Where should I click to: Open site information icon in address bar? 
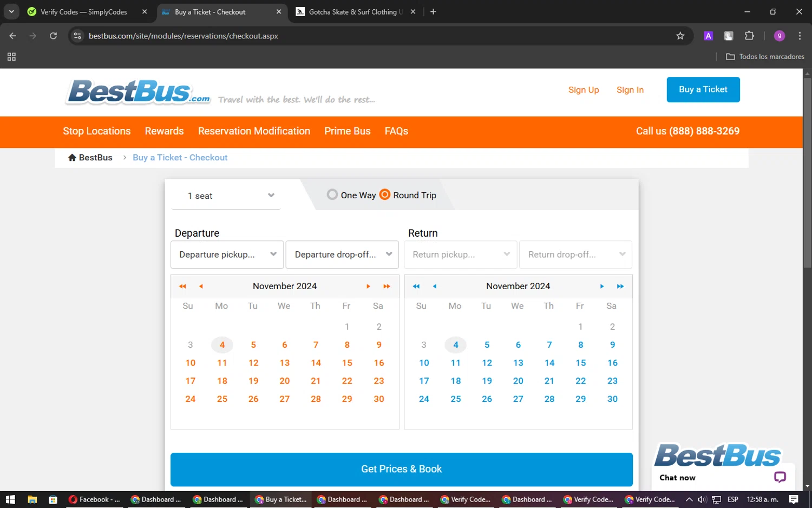[x=77, y=36]
